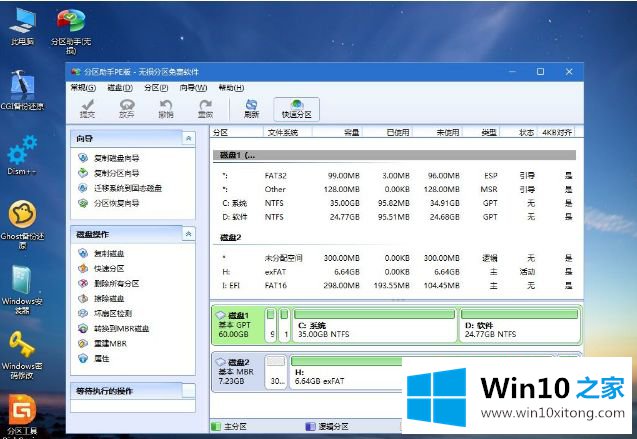Click the 磁盘1 基本 GPT 60.00GB disk block
Screen dimensions: 637x439
(238, 325)
